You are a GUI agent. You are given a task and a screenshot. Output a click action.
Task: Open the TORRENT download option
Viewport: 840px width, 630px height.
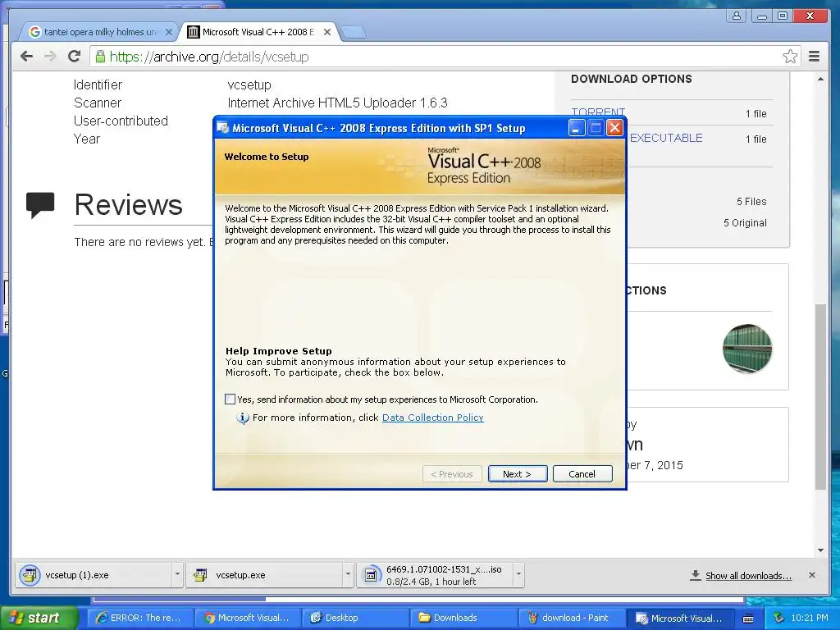pos(598,112)
